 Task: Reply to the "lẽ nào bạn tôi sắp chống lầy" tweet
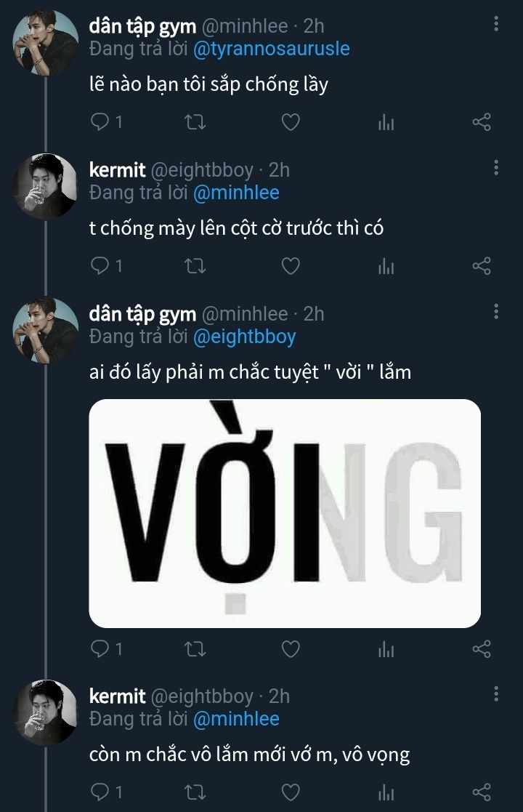click(100, 123)
